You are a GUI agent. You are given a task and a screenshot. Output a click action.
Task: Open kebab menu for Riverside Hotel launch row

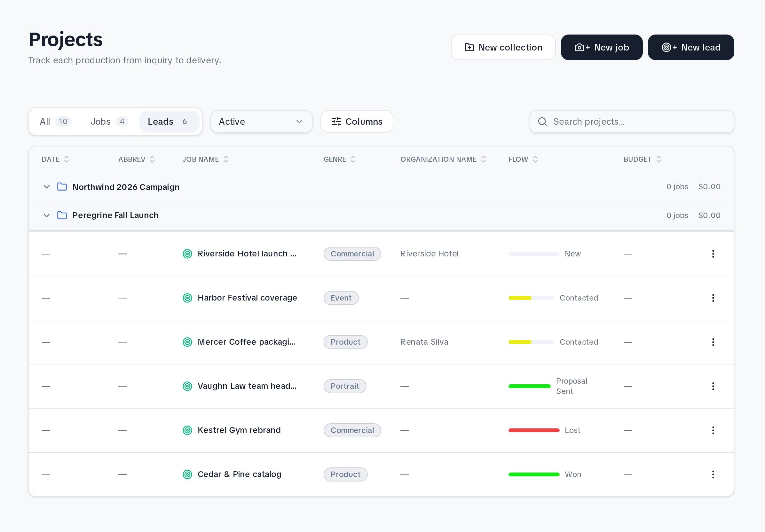coord(713,254)
